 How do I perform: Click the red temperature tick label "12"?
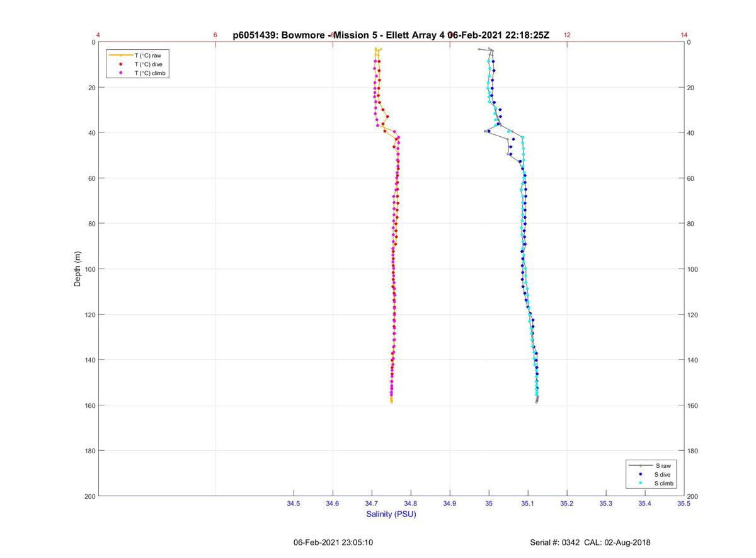567,35
